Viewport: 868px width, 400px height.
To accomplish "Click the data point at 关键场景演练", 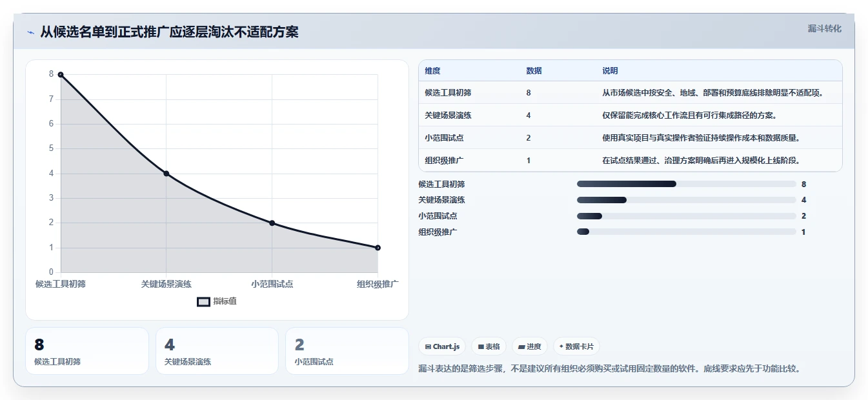I will tap(167, 174).
